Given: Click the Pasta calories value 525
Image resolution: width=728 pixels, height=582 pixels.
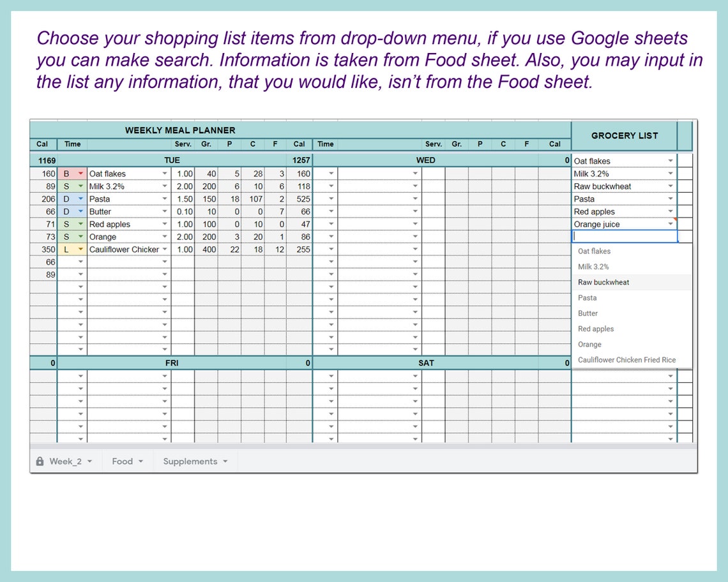Looking at the screenshot, I should point(300,198).
